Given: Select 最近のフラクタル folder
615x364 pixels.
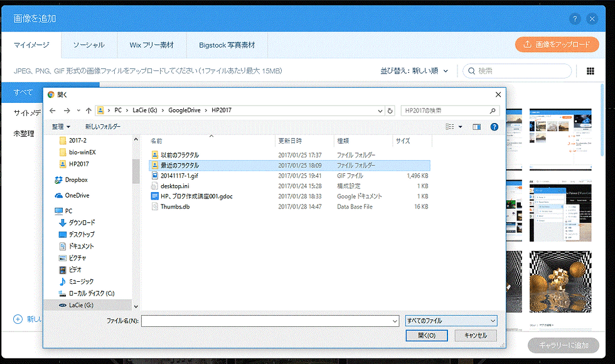Looking at the screenshot, I should pos(289,166).
